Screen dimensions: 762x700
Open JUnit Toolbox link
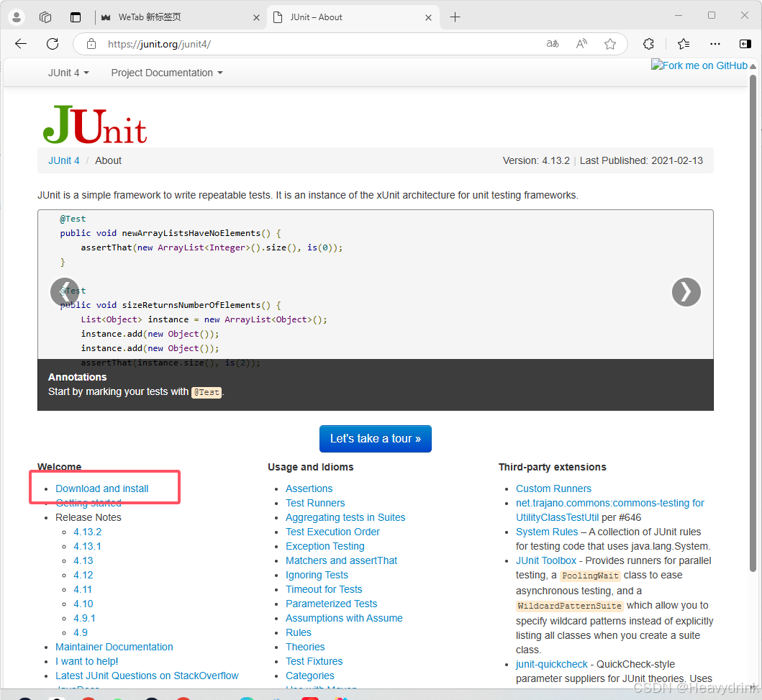[545, 560]
